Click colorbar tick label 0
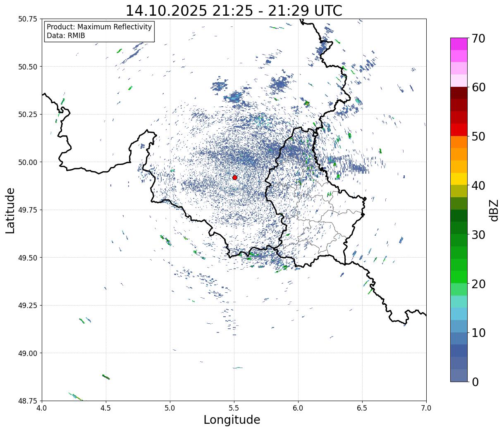This screenshot has height=430, width=504. [x=475, y=382]
